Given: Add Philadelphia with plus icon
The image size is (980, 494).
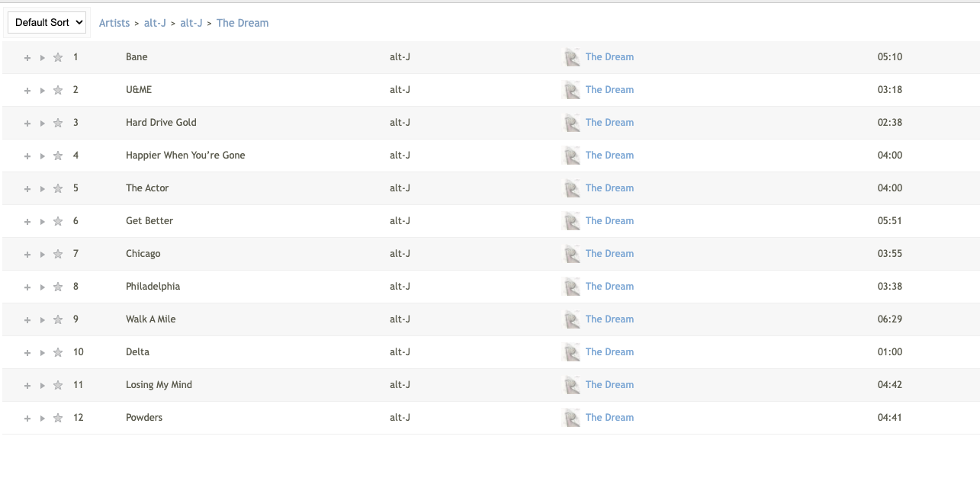Looking at the screenshot, I should (27, 287).
